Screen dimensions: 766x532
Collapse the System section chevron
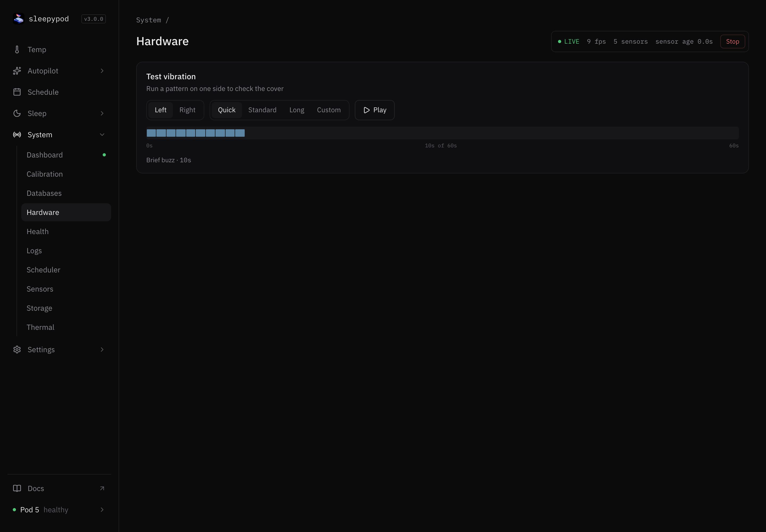[102, 135]
